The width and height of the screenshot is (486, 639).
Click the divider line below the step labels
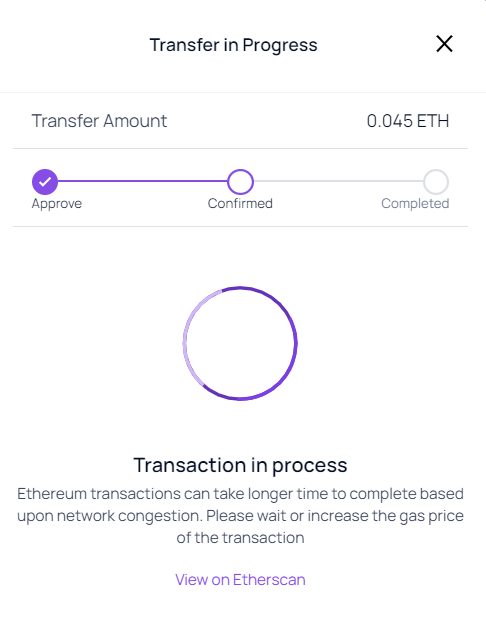coord(240,226)
